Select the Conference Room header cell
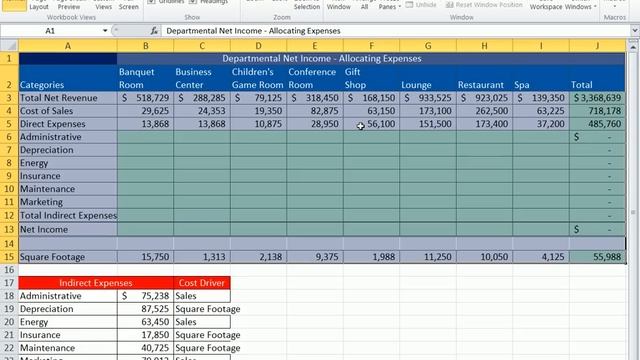This screenshot has width=640, height=360. coord(315,78)
